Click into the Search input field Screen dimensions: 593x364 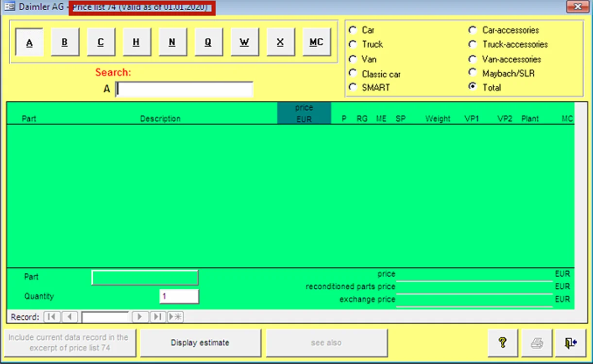(184, 89)
